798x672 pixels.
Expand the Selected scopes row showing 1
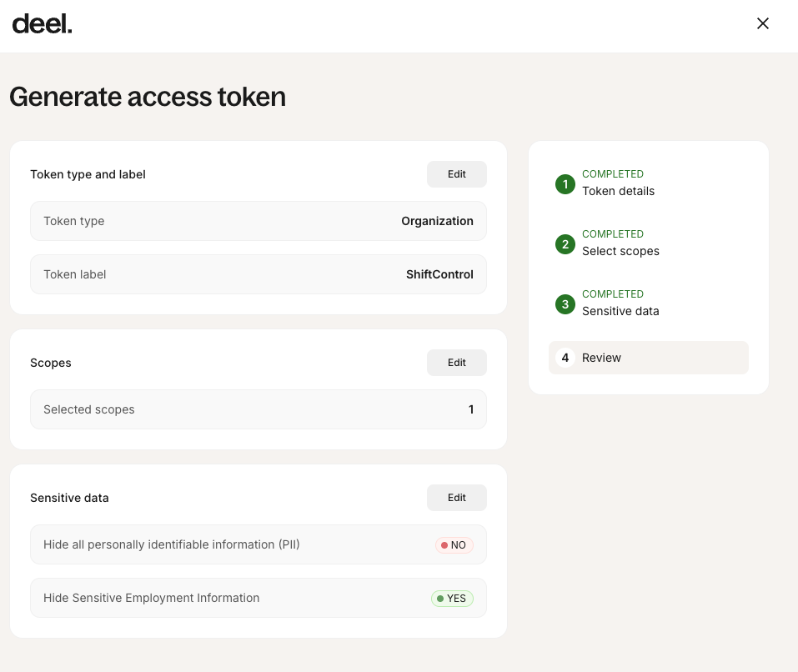(x=258, y=409)
